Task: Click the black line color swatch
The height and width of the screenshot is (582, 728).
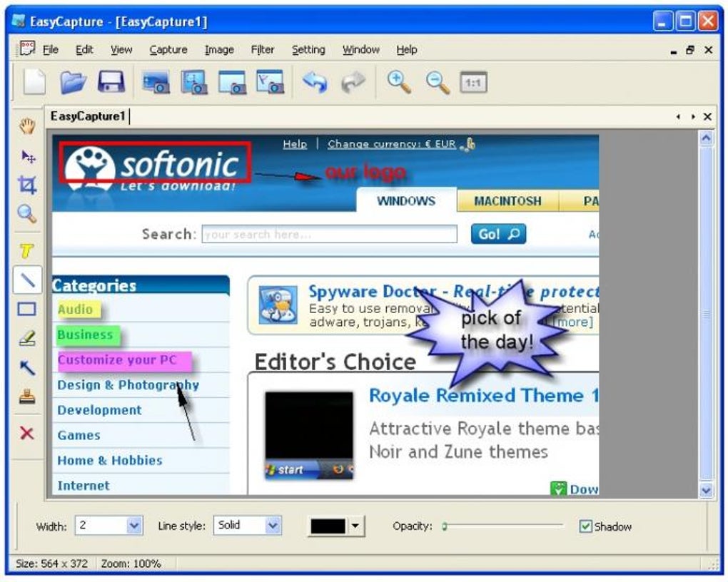Action: pos(328,526)
